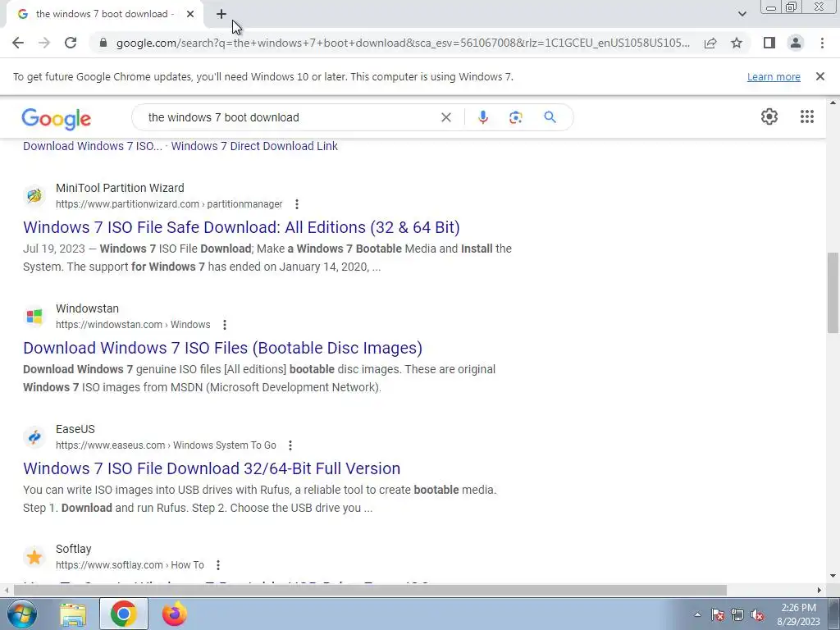Image resolution: width=840 pixels, height=630 pixels.
Task: Expand the tab search chevron
Action: 742,14
